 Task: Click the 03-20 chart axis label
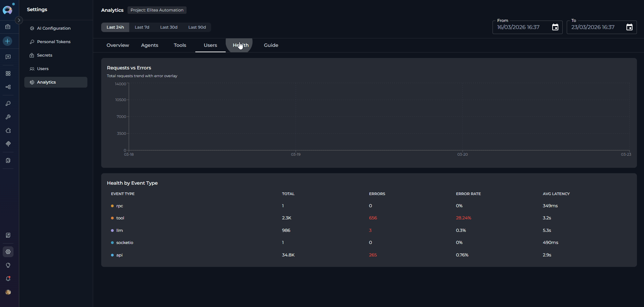(463, 154)
